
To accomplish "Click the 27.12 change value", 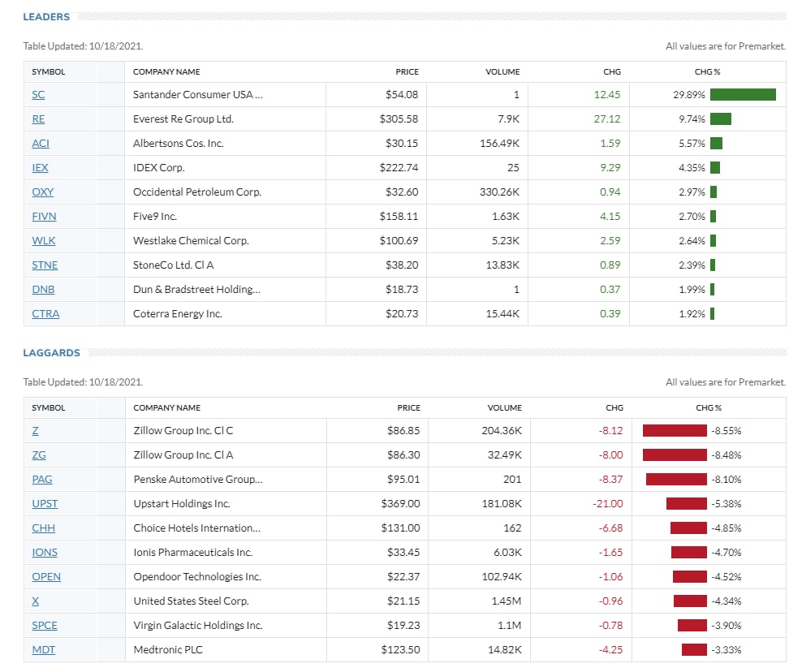I will pyautogui.click(x=607, y=119).
